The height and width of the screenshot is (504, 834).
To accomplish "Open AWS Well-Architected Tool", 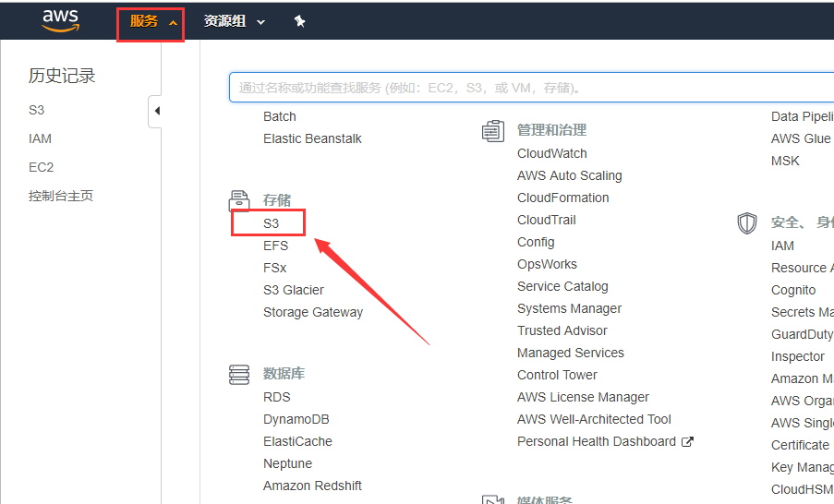I will 594,419.
